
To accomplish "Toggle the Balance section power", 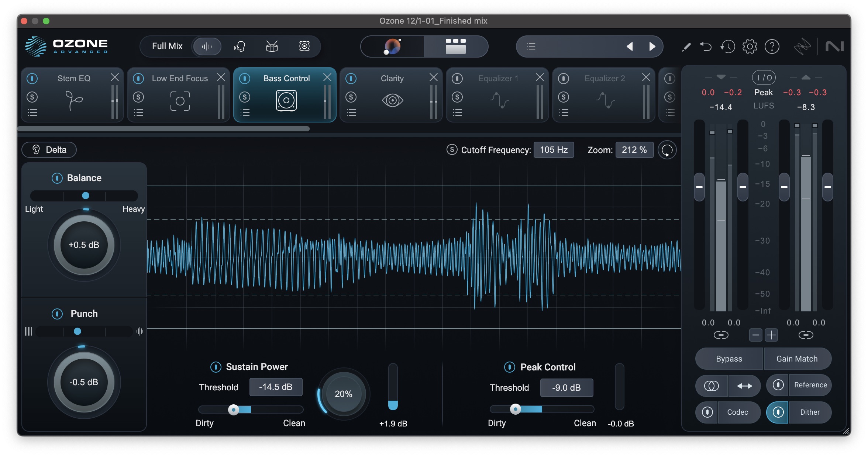I will click(57, 178).
